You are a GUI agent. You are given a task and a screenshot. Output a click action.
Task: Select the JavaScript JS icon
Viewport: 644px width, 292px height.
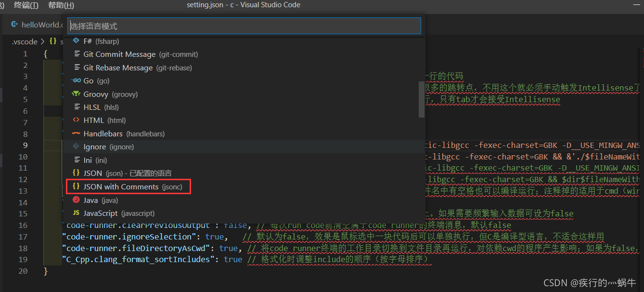click(76, 213)
